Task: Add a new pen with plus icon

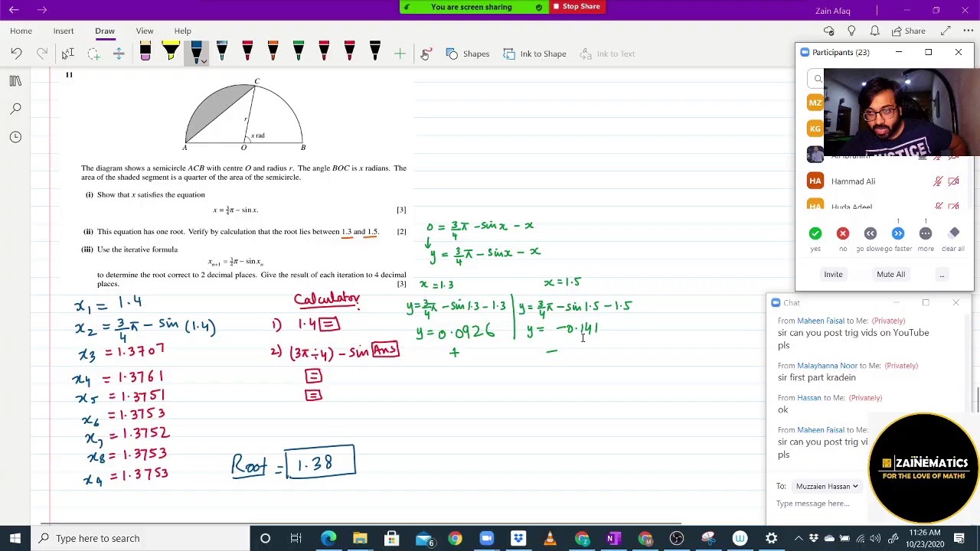Action: click(x=400, y=54)
